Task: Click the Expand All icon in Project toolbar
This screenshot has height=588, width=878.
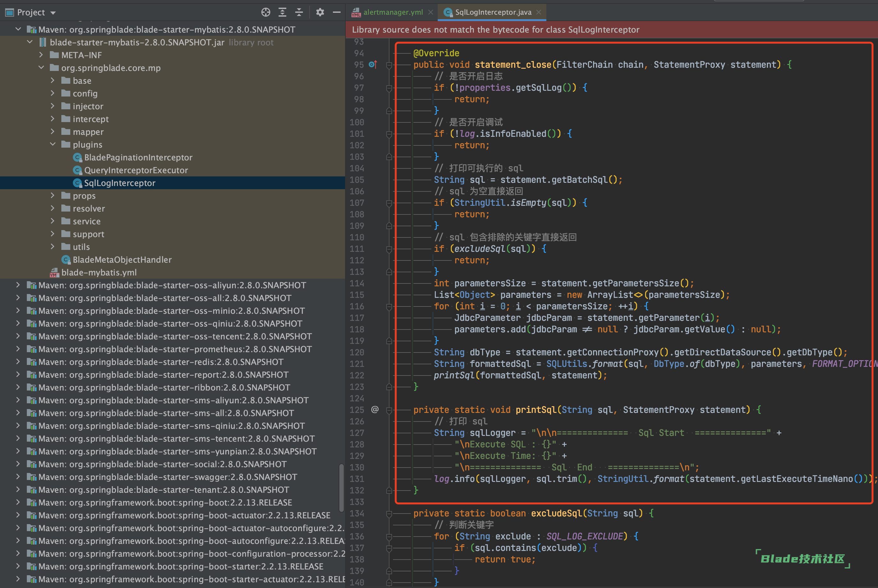Action: 282,12
